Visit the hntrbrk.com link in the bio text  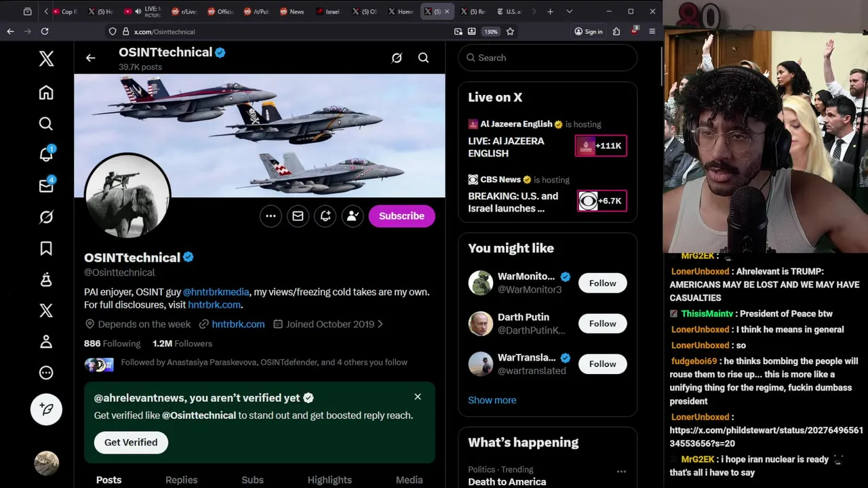coord(214,305)
